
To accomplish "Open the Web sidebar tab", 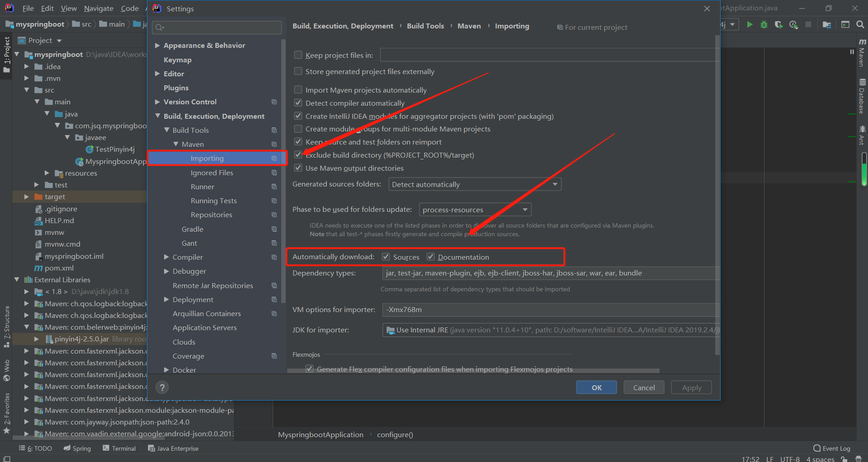I will 6,370.
